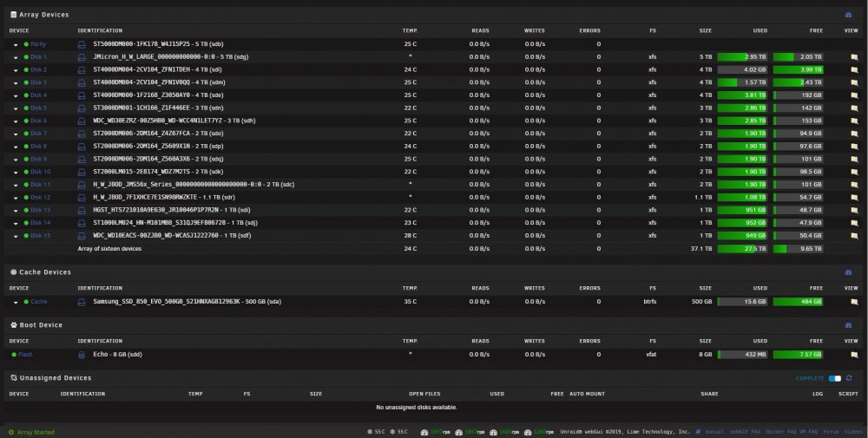Click the icon at right of Boot Device header
This screenshot has width=868, height=438.
click(849, 325)
